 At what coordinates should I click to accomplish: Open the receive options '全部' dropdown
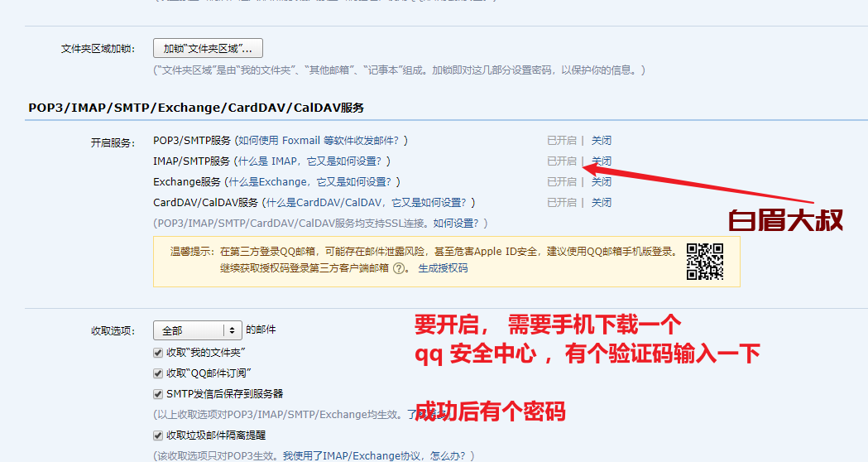point(198,330)
